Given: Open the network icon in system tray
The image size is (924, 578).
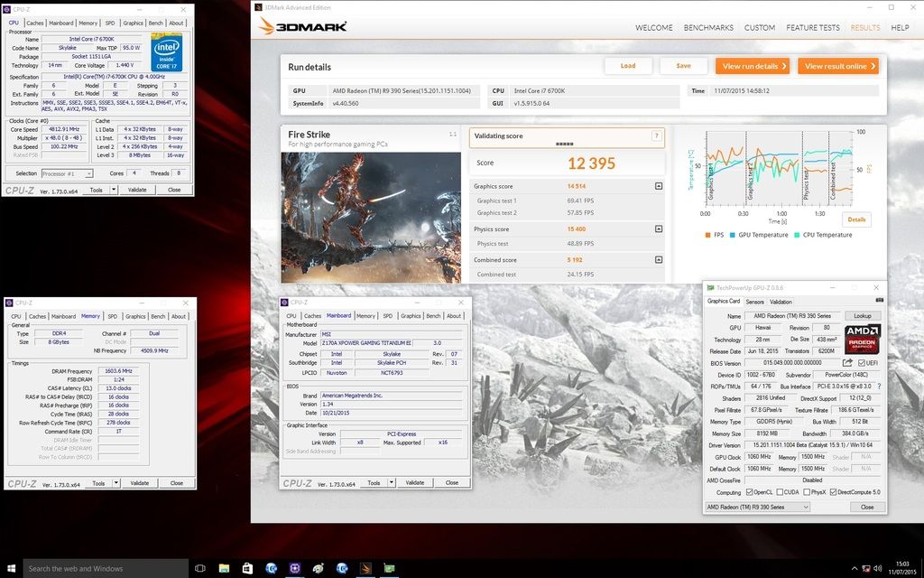Looking at the screenshot, I should point(866,569).
